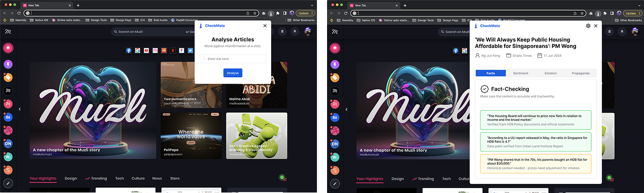Select Design tab in left window
The height and width of the screenshot is (193, 644).
(x=71, y=178)
